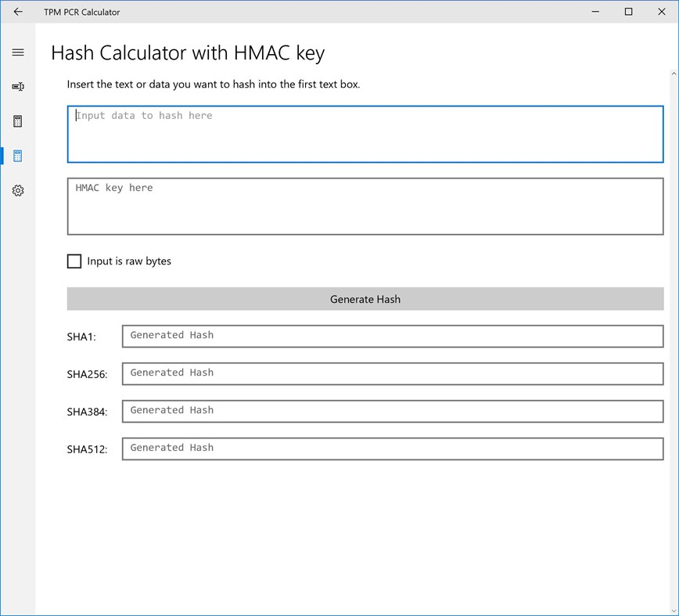Click the SHA1 generated hash field
This screenshot has height=616, width=679.
click(x=393, y=336)
